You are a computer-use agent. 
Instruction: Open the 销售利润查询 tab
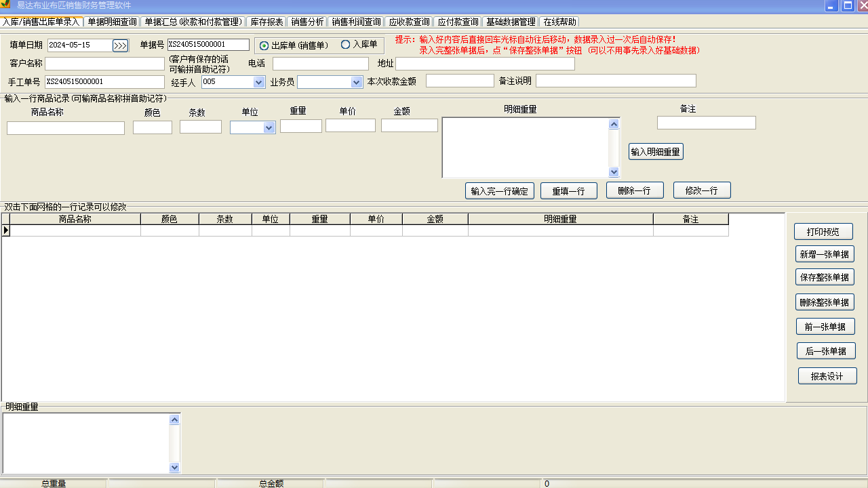[356, 22]
